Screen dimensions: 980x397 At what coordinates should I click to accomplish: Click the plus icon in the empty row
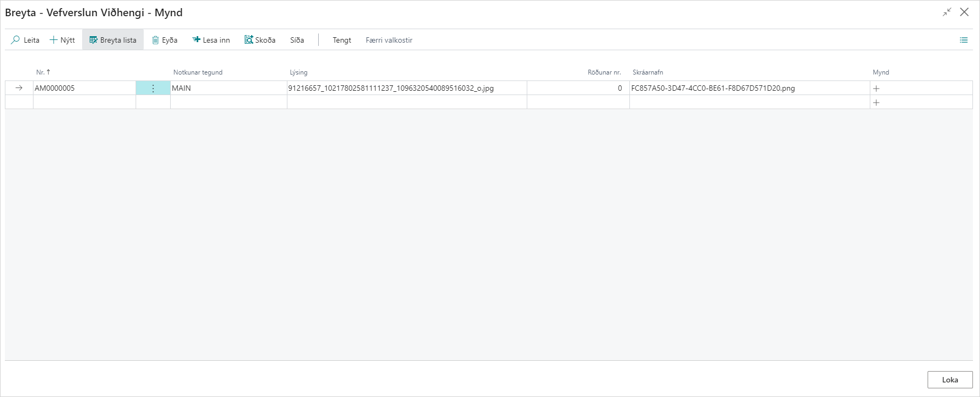pos(876,102)
